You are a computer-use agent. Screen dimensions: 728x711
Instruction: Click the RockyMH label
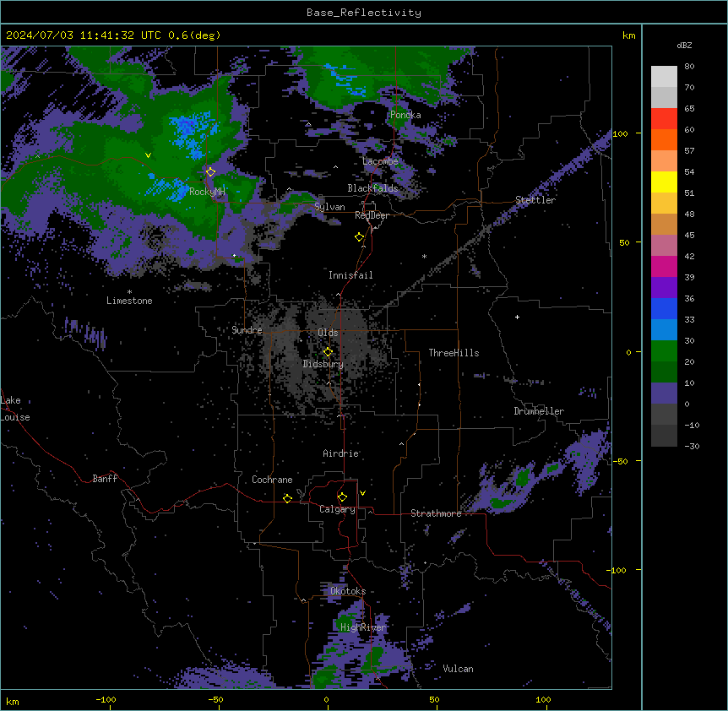[207, 192]
